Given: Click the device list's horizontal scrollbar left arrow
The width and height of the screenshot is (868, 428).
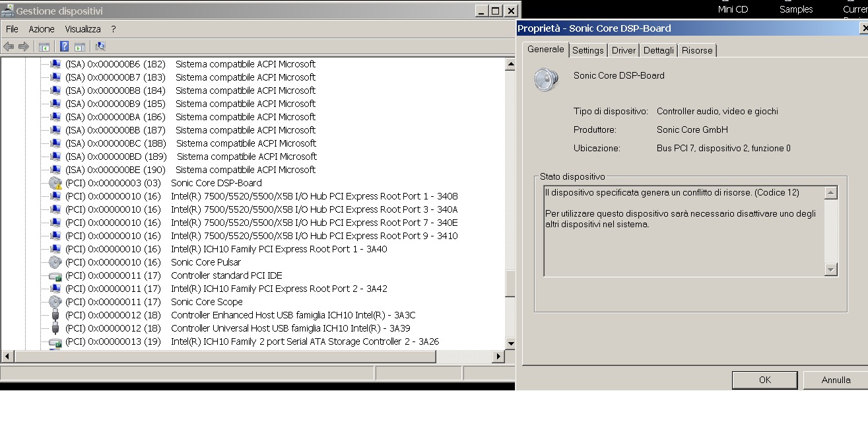Looking at the screenshot, I should [x=8, y=357].
